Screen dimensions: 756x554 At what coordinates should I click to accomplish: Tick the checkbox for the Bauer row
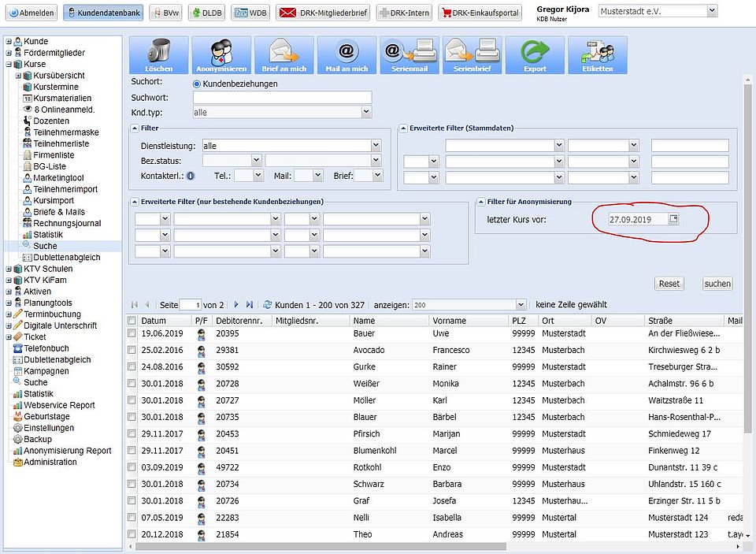click(x=132, y=333)
